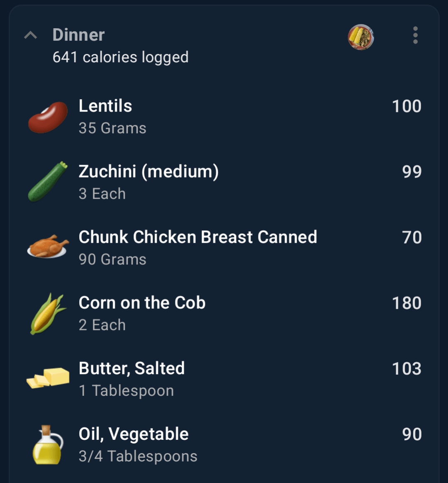Open the Lentils food entry

pyautogui.click(x=224, y=117)
